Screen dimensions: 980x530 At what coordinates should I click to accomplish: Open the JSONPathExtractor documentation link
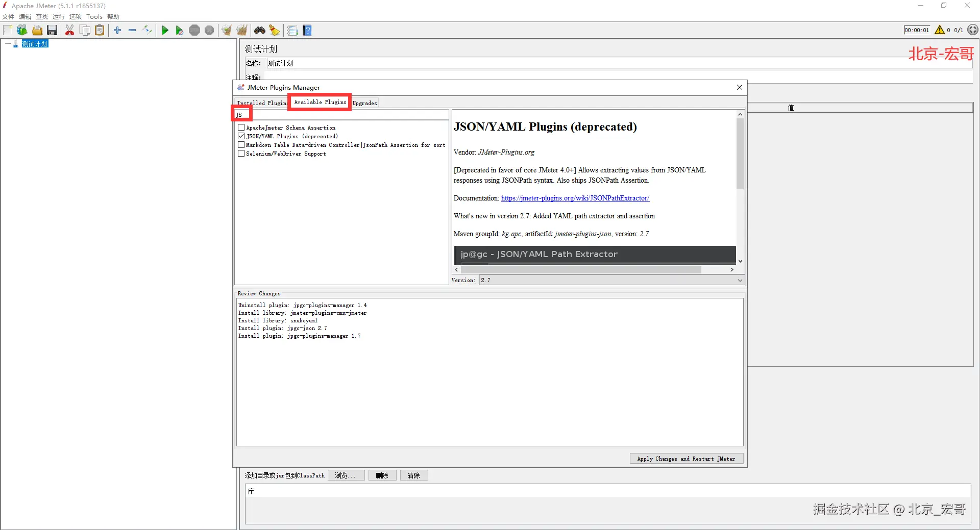575,198
